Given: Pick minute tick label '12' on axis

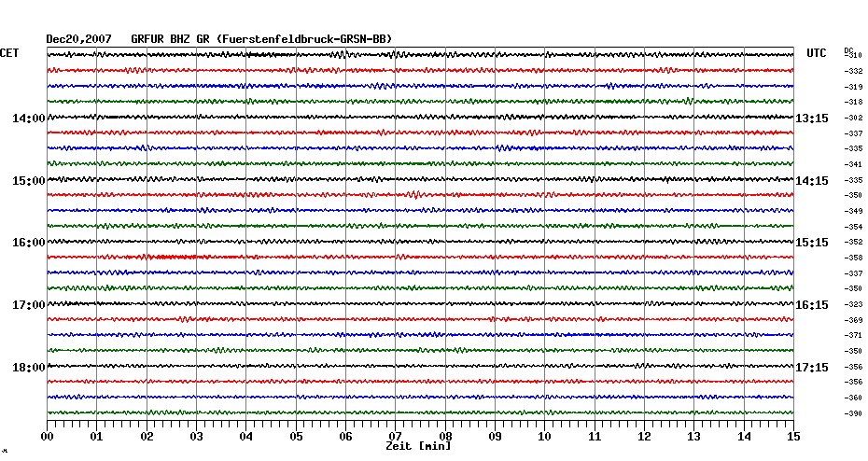Looking at the screenshot, I should coord(644,437).
